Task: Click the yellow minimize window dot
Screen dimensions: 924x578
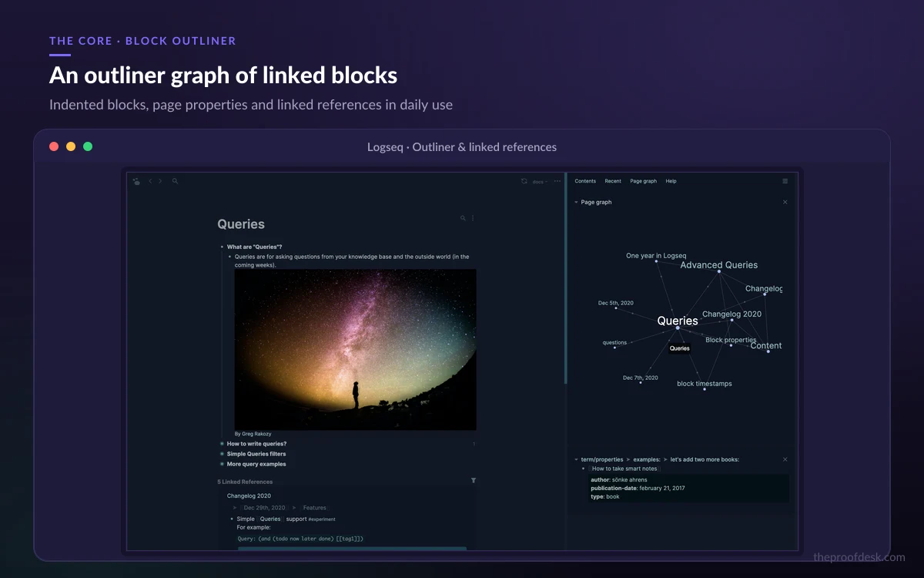Action: (x=71, y=146)
